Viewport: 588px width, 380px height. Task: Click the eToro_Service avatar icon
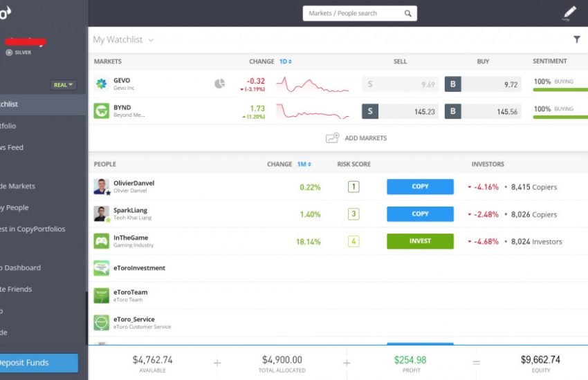tap(101, 323)
